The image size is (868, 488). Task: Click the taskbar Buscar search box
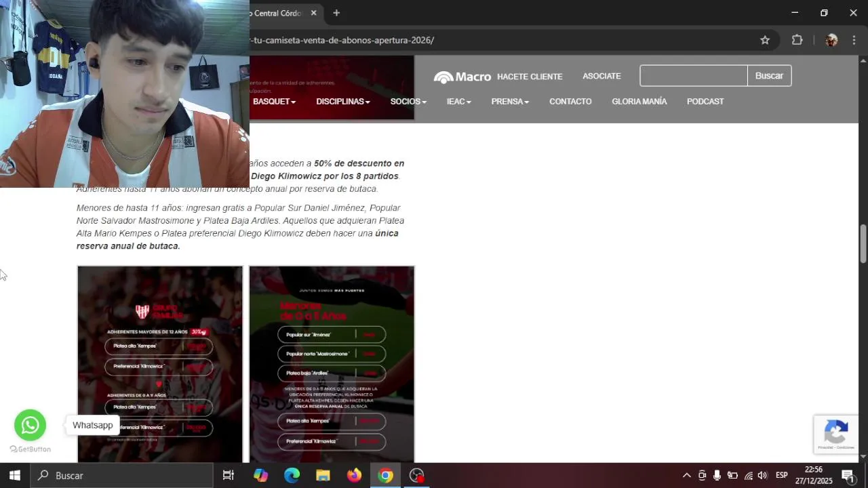[x=122, y=476]
